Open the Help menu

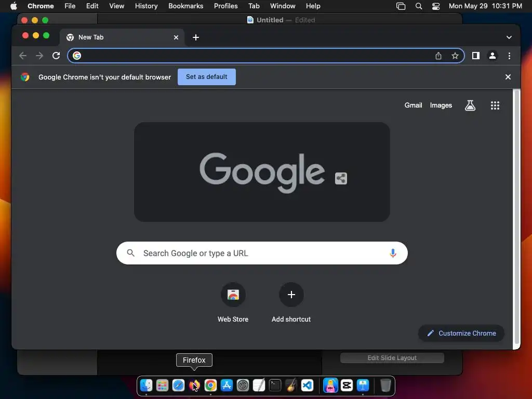click(x=313, y=6)
